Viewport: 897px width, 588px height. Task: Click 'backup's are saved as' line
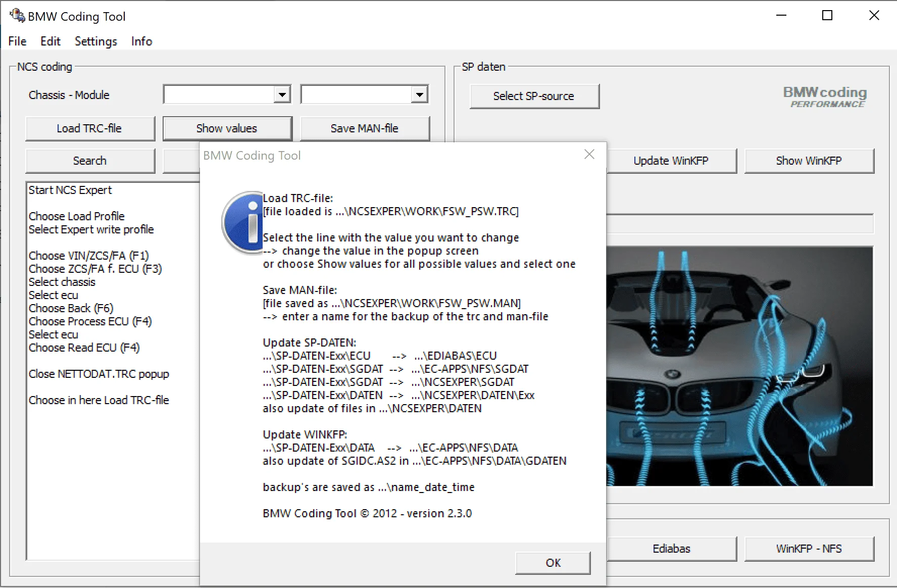click(369, 487)
